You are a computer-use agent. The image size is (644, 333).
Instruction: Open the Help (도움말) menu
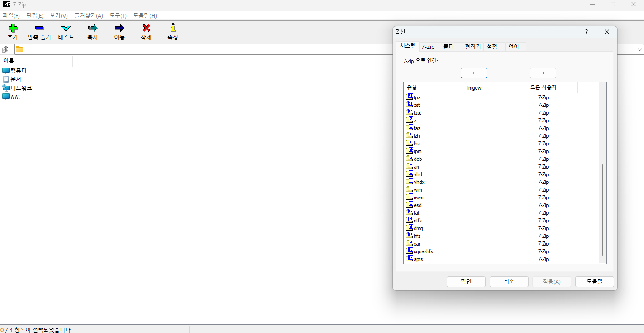coord(145,15)
